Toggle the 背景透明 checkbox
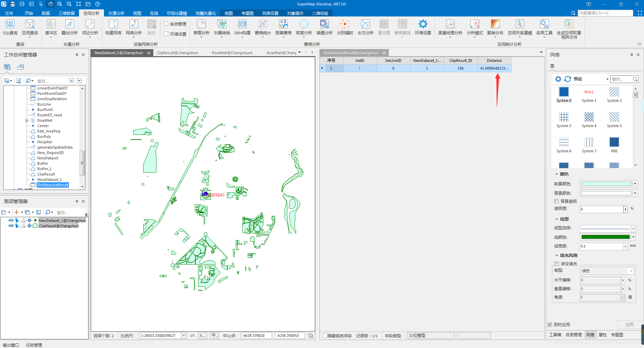Image resolution: width=644 pixels, height=348 pixels. coord(557,201)
